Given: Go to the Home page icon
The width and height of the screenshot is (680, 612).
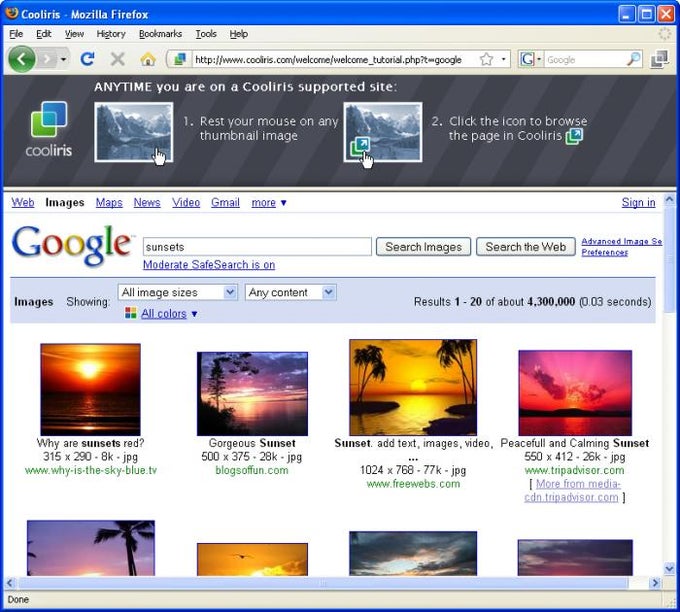Looking at the screenshot, I should pos(147,60).
